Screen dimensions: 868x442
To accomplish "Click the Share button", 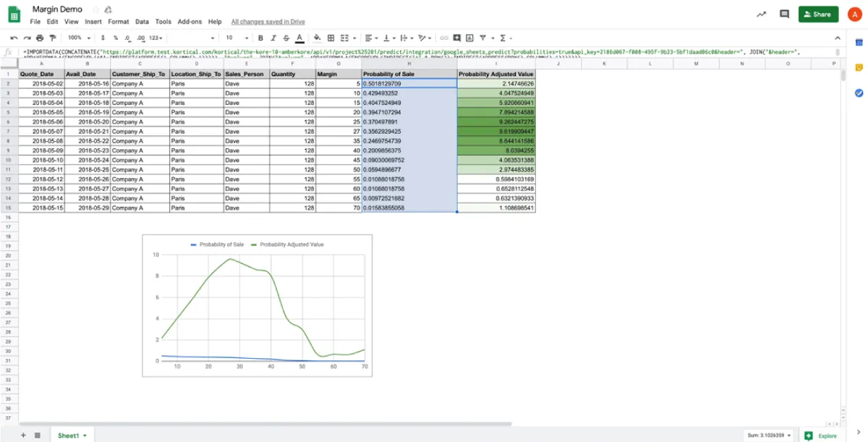I will (x=818, y=14).
